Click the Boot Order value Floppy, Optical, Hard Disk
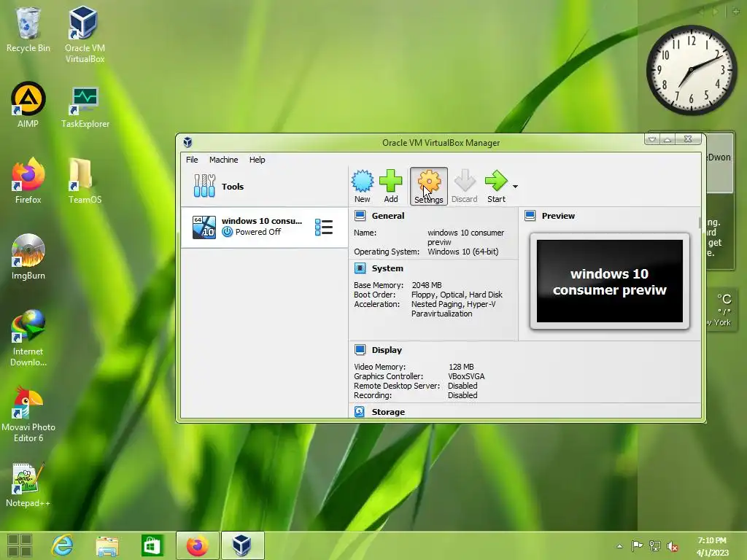The width and height of the screenshot is (747, 560). (x=457, y=295)
